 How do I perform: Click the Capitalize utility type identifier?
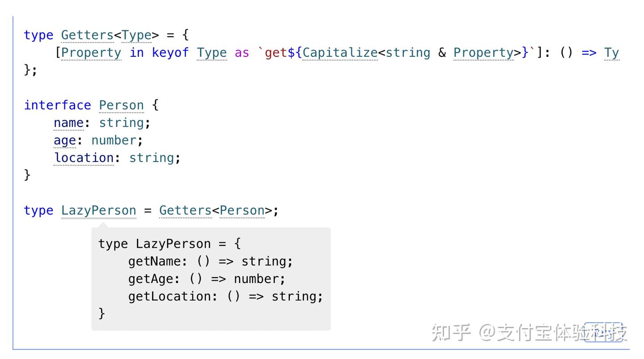coord(340,53)
